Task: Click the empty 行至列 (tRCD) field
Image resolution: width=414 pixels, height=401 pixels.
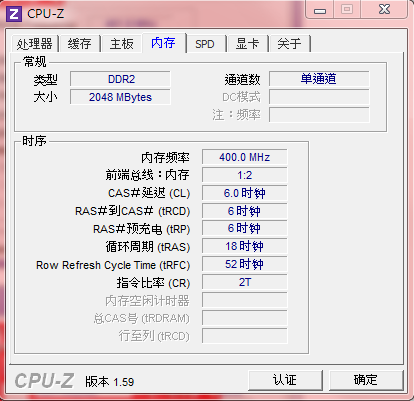Action: [x=245, y=336]
